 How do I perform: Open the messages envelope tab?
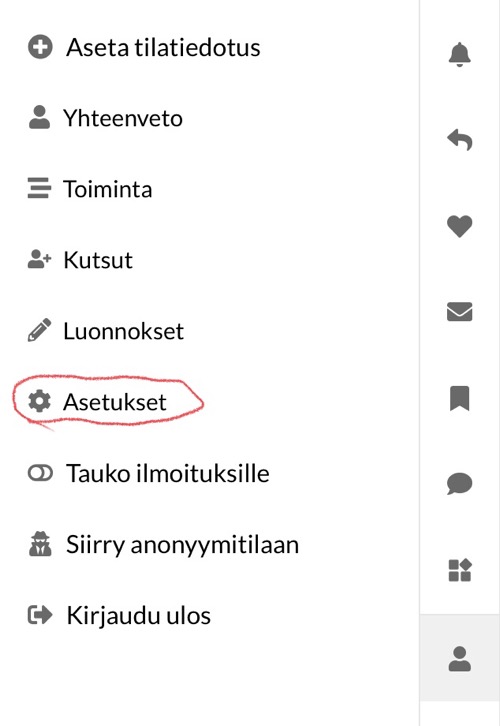click(x=459, y=312)
